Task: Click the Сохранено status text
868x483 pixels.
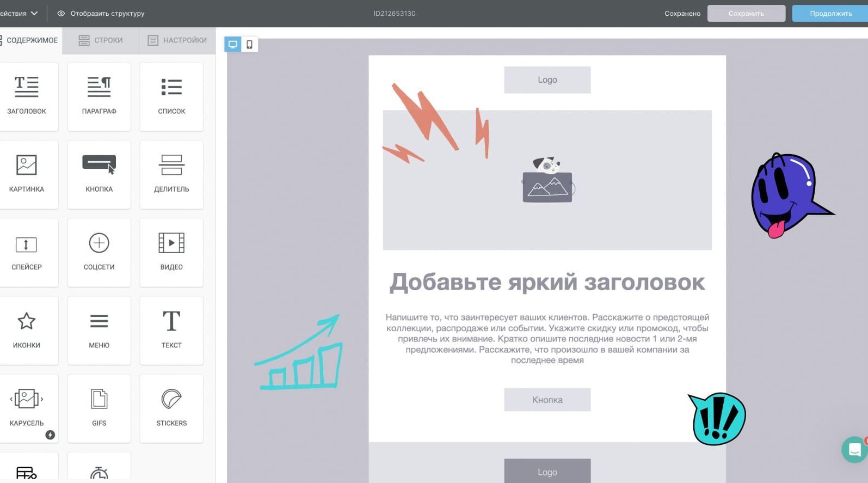Action: coord(682,13)
